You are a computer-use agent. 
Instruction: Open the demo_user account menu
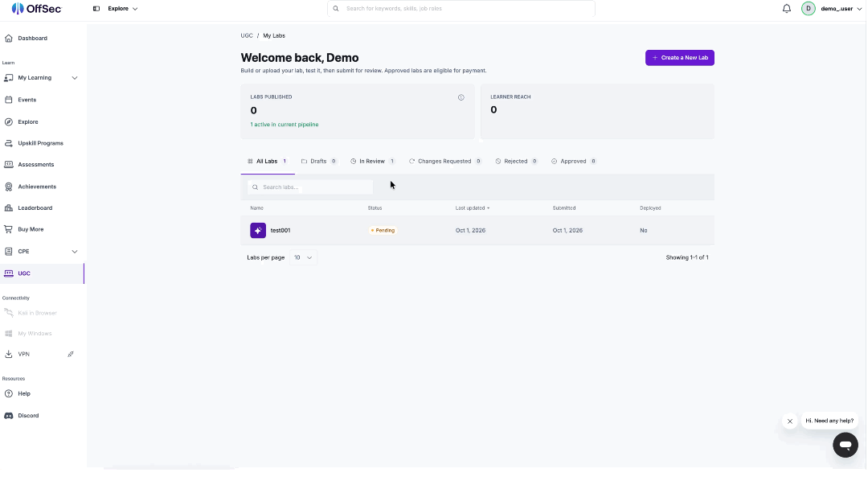click(841, 9)
